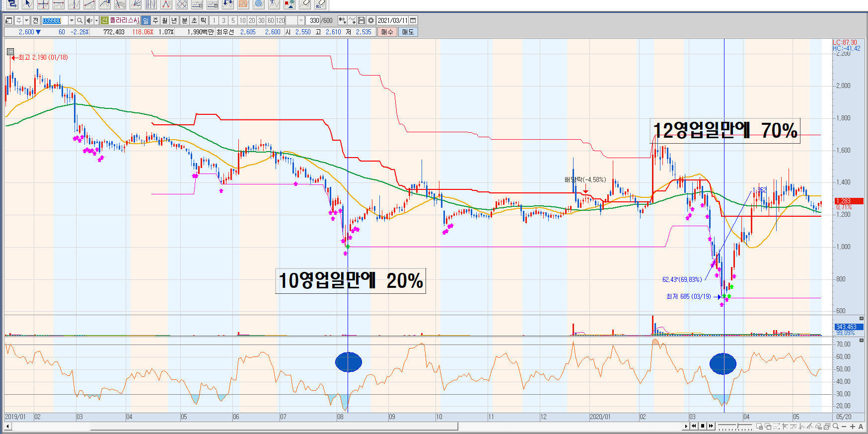This screenshot has height=434, width=868.
Task: Click the scroll-left arrow at bottom
Action: [7, 426]
